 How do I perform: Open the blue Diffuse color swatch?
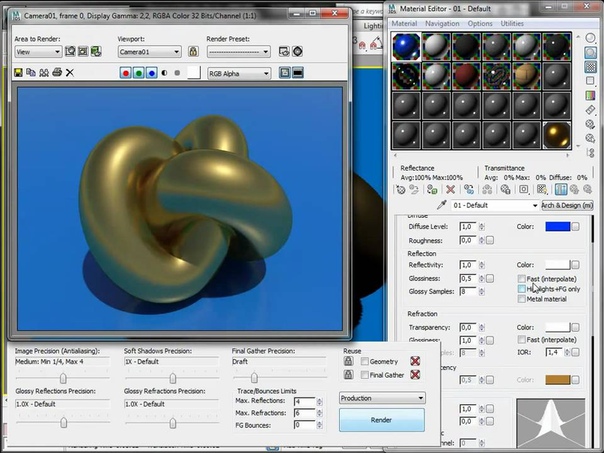point(557,226)
